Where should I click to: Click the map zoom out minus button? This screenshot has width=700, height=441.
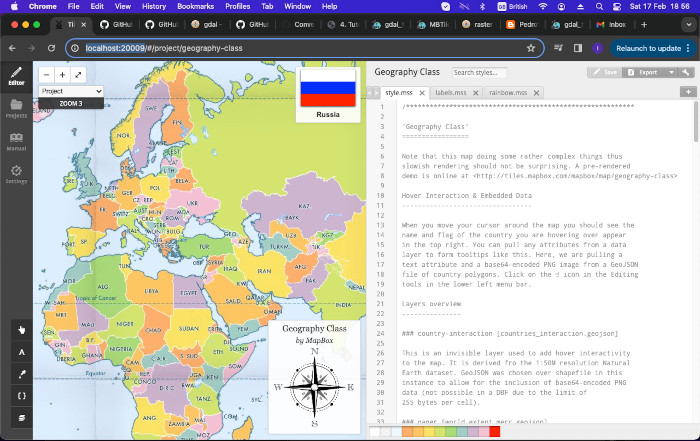(47, 74)
